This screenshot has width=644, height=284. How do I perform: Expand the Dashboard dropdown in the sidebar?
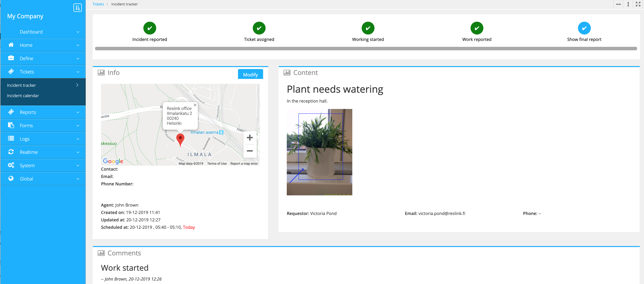pos(78,32)
